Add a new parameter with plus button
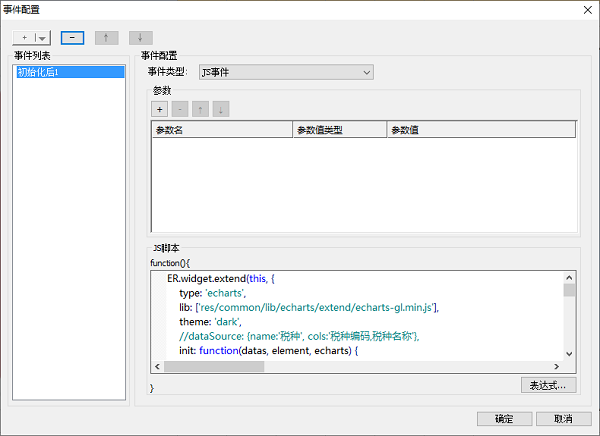 pyautogui.click(x=160, y=108)
